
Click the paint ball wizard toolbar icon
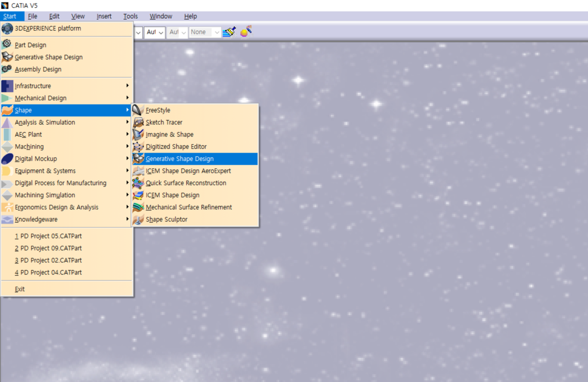(x=246, y=31)
